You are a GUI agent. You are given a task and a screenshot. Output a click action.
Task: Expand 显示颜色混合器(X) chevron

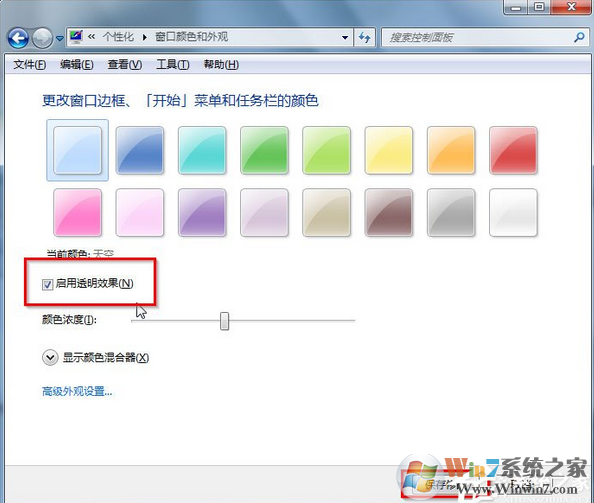50,358
